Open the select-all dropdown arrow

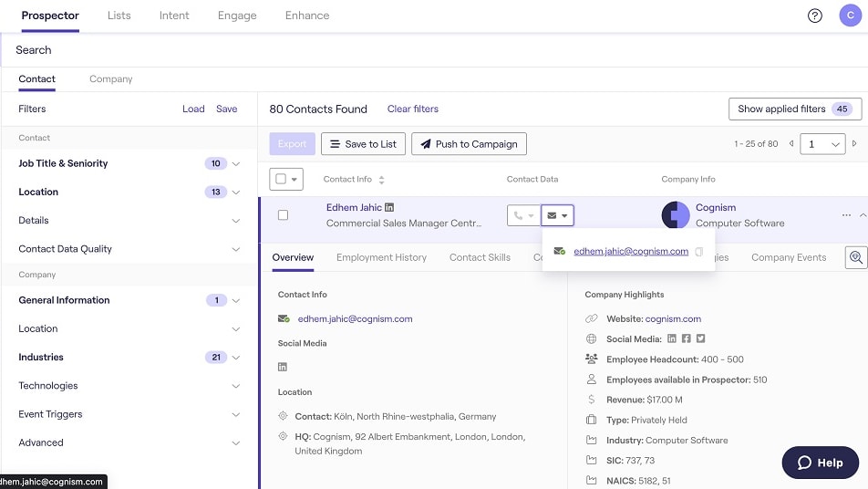click(x=294, y=180)
